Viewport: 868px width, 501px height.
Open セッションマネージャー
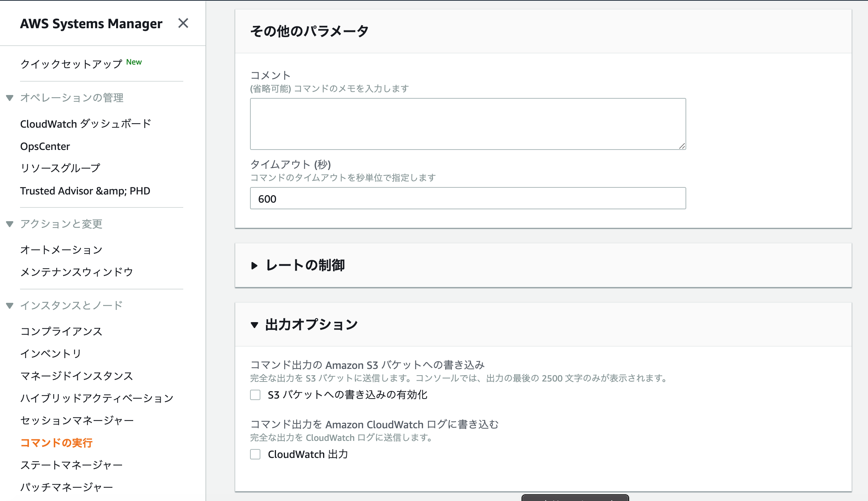77,420
